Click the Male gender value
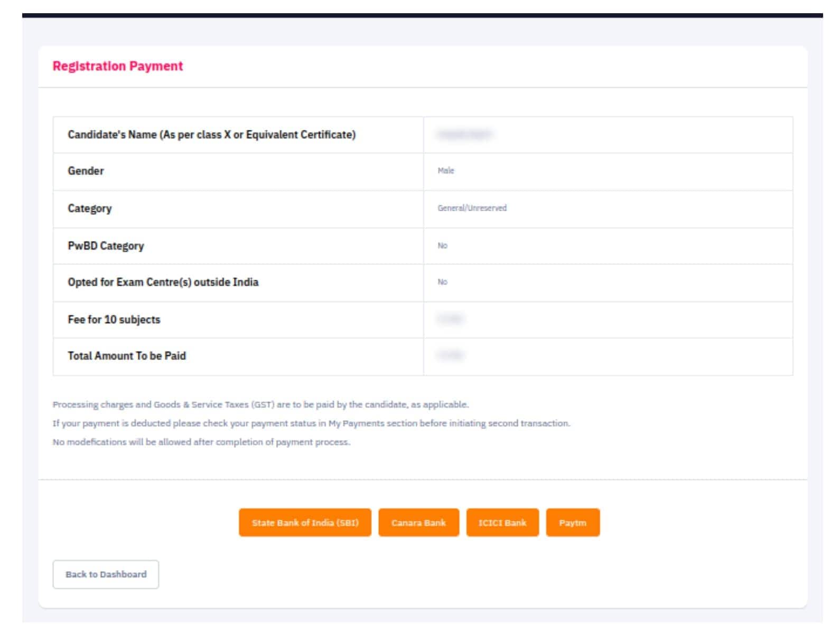 click(x=446, y=171)
